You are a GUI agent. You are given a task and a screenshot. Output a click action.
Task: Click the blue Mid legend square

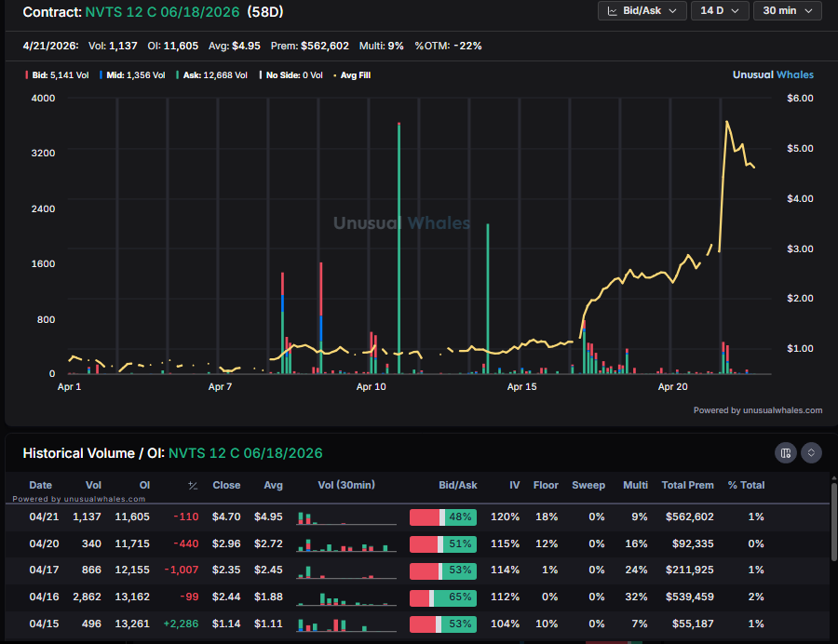[x=102, y=74]
